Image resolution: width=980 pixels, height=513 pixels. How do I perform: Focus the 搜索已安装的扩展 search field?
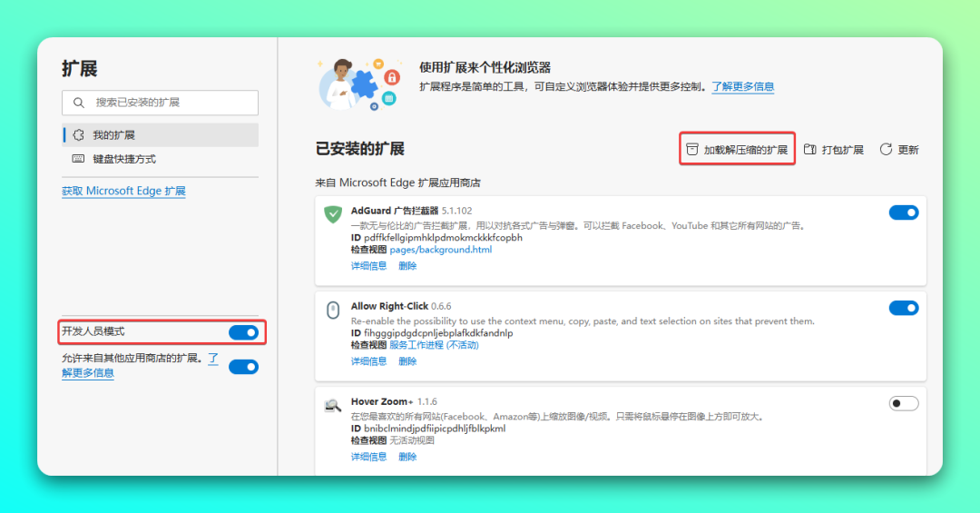point(160,103)
